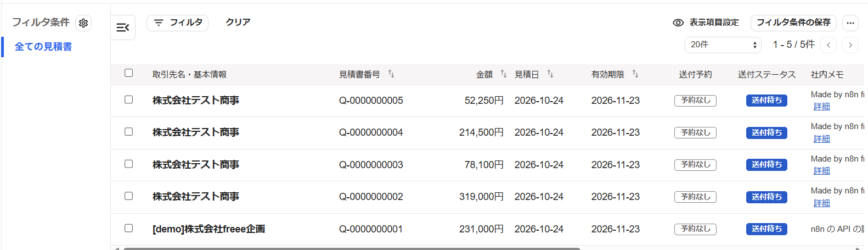
Task: Open 詳細 link for Q-0000000002
Action: tap(821, 203)
